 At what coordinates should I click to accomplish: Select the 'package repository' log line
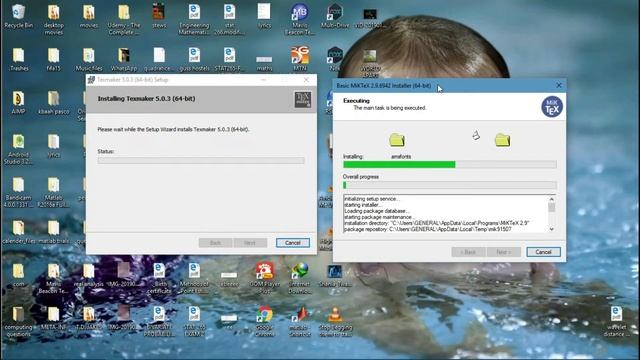tap(428, 229)
